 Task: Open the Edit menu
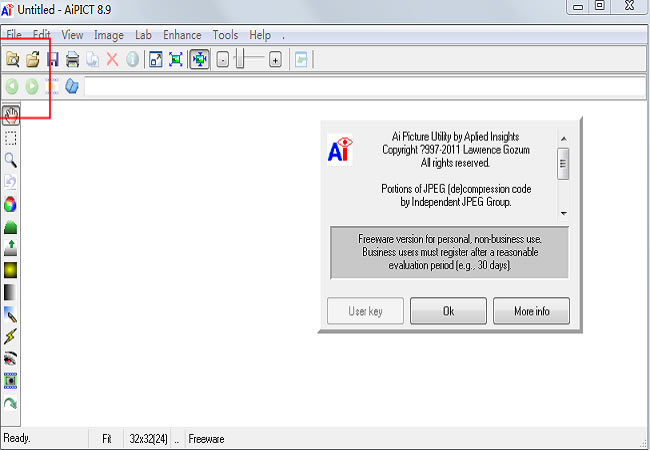coord(41,35)
